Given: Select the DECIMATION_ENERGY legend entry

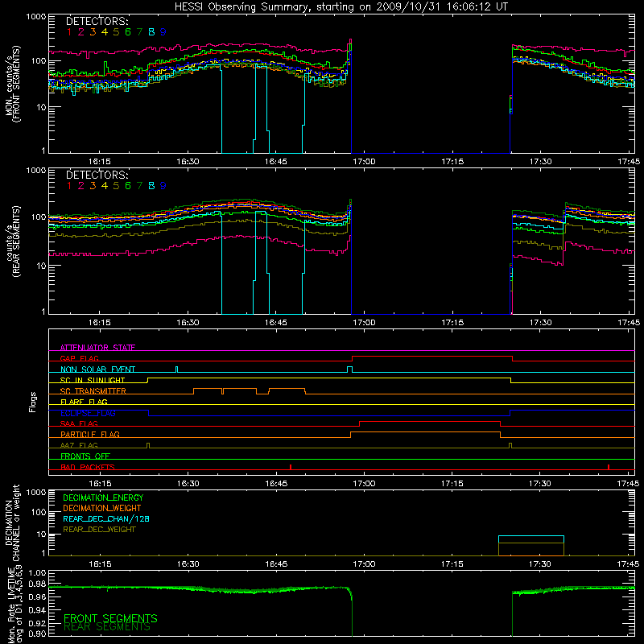Looking at the screenshot, I should pyautogui.click(x=103, y=497).
